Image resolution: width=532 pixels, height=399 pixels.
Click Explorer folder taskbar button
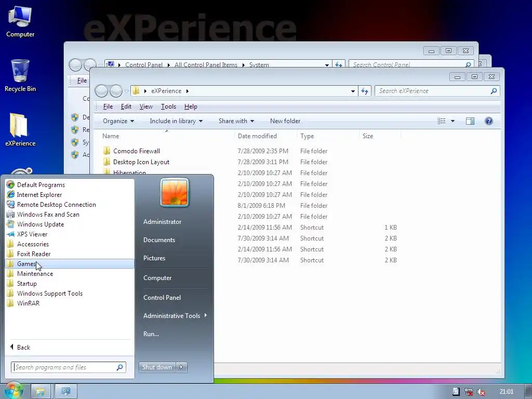click(41, 392)
